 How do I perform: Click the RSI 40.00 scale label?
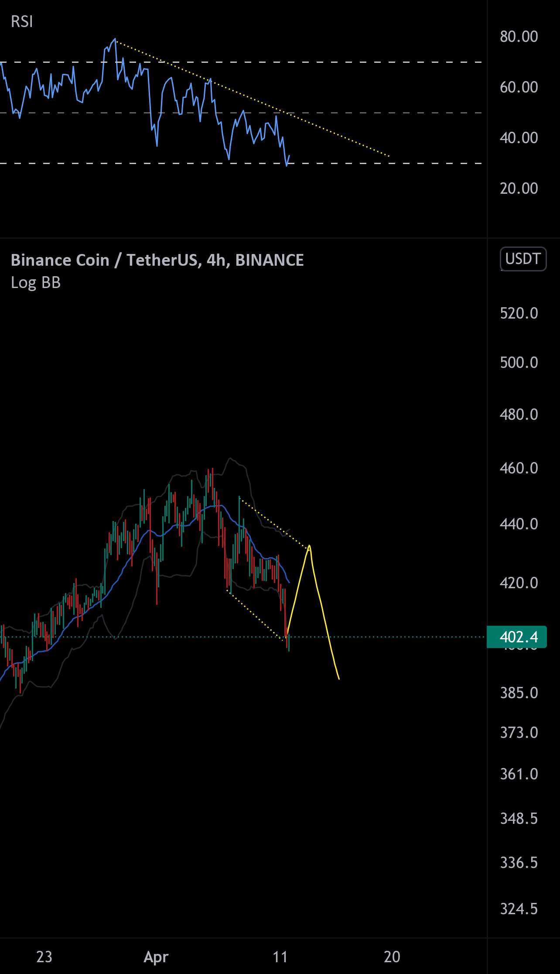pos(519,138)
